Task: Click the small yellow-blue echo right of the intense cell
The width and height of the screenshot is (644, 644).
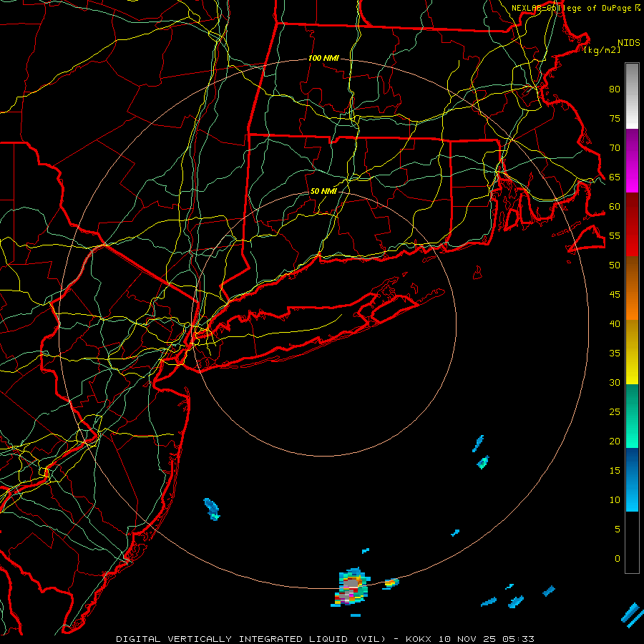Action: (391, 582)
